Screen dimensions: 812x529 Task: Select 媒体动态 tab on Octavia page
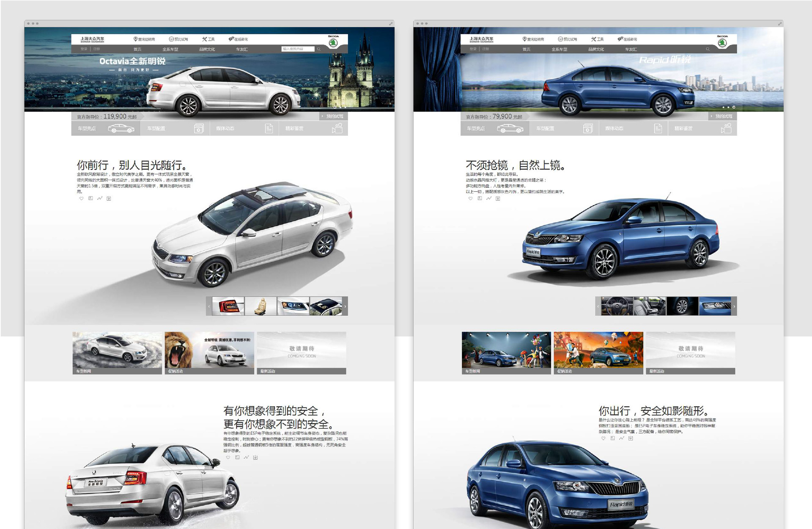coord(244,128)
